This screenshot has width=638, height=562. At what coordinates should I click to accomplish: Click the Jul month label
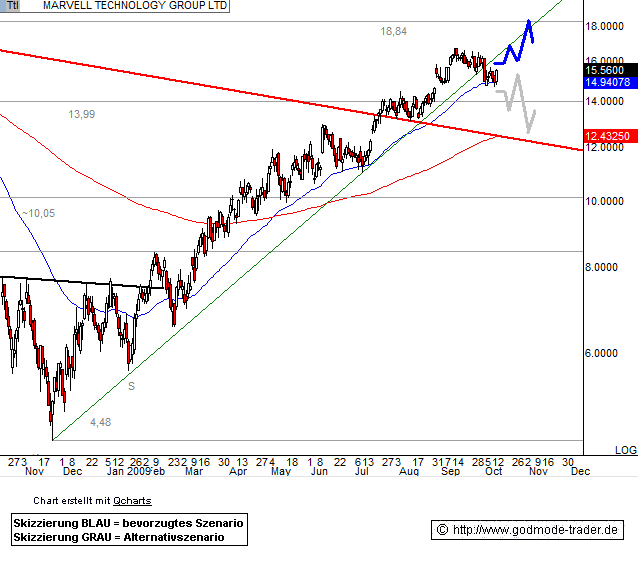pos(361,471)
